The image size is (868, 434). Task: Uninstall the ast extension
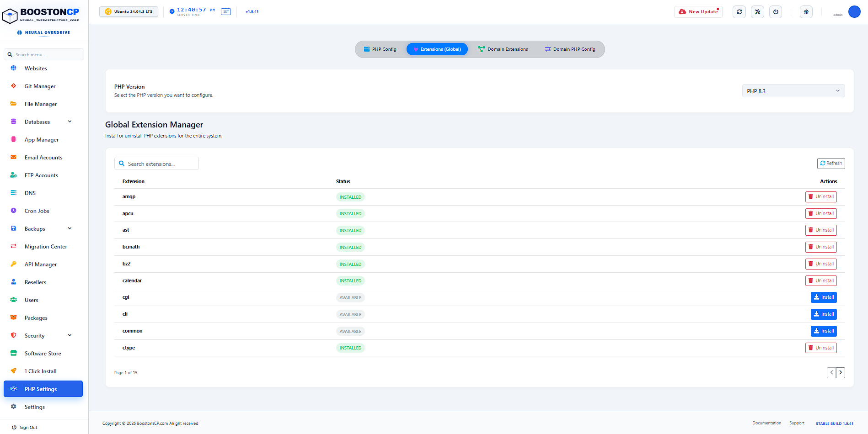[821, 230]
